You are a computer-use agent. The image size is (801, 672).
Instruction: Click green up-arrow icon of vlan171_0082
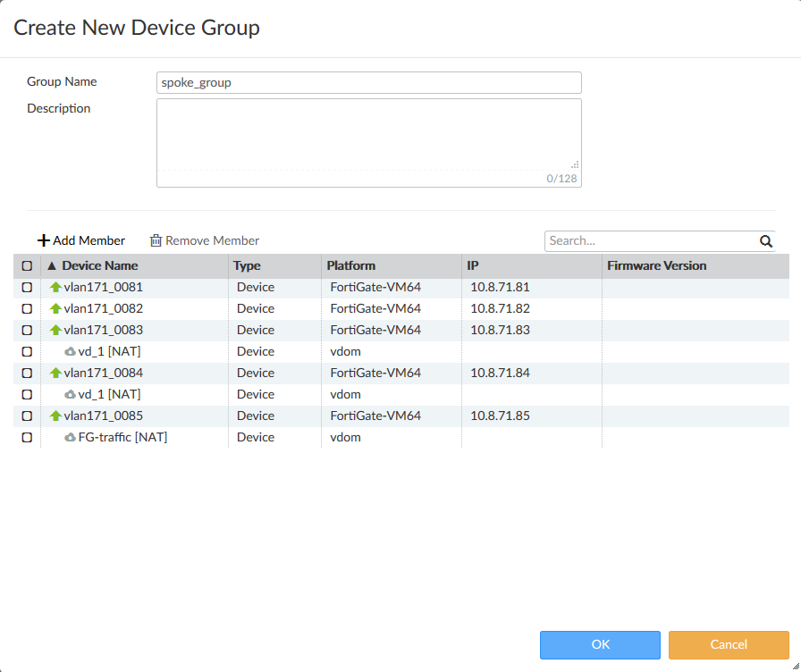tap(55, 309)
